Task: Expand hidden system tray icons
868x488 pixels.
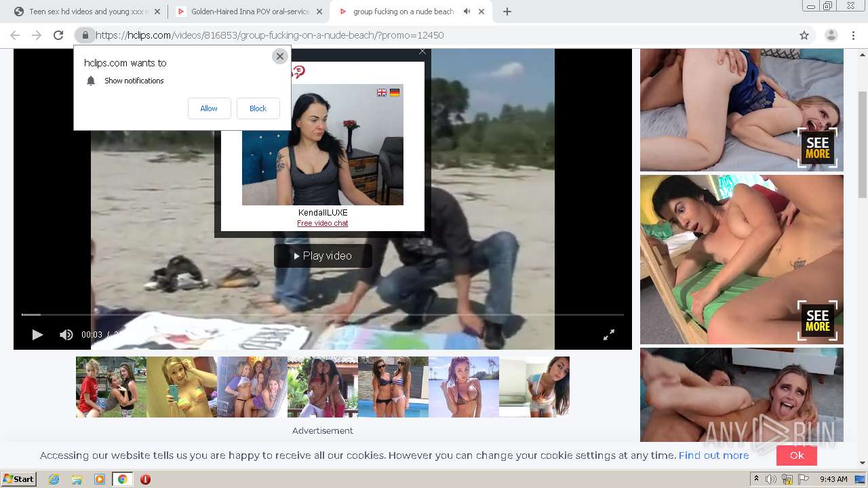Action: (x=757, y=479)
